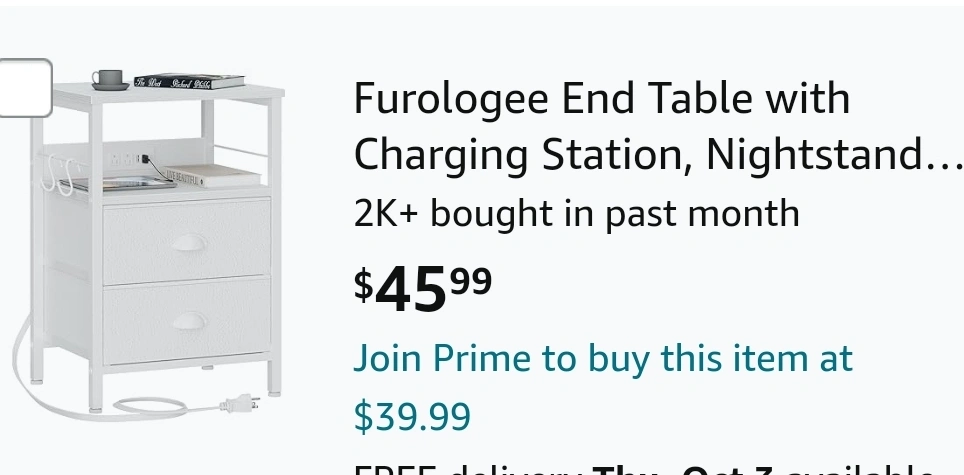Click the side hooks on the nightstand
Screen dimensions: 964x475
coord(58,176)
